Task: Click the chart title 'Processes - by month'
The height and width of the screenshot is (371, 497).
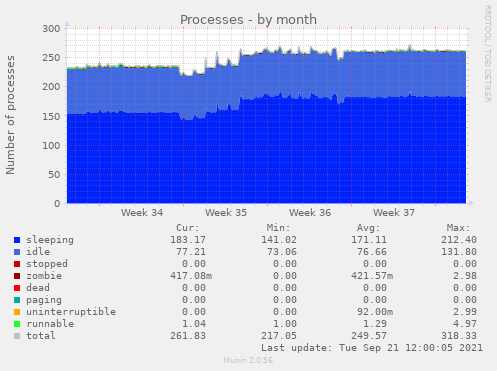Action: [248, 20]
